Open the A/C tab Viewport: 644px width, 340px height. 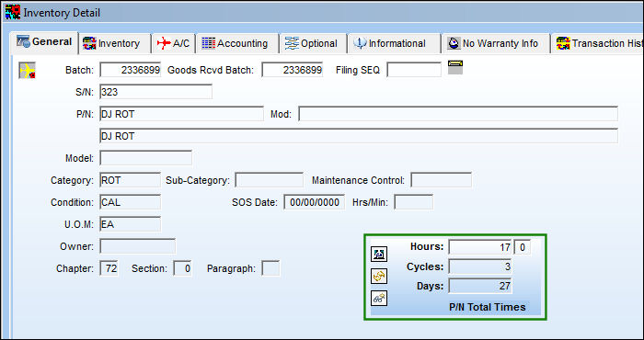pos(174,43)
